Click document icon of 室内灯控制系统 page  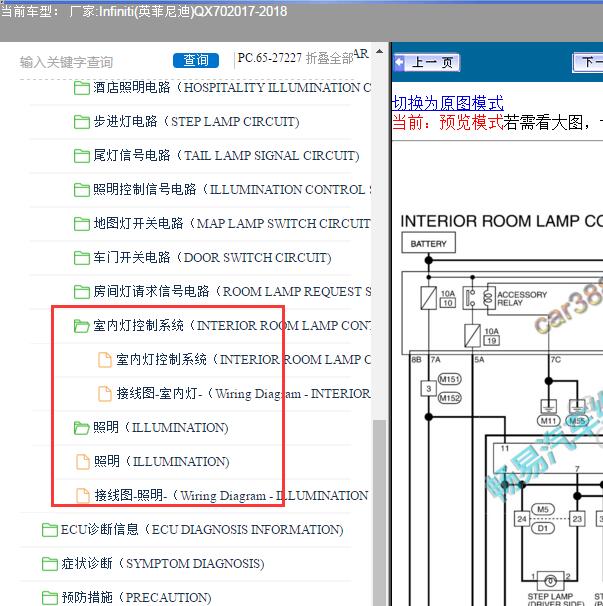click(x=104, y=360)
